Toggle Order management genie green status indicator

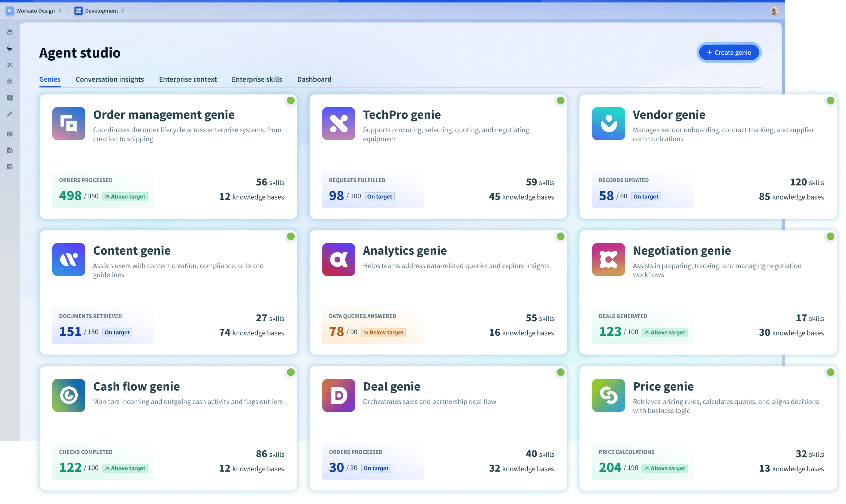pyautogui.click(x=291, y=100)
